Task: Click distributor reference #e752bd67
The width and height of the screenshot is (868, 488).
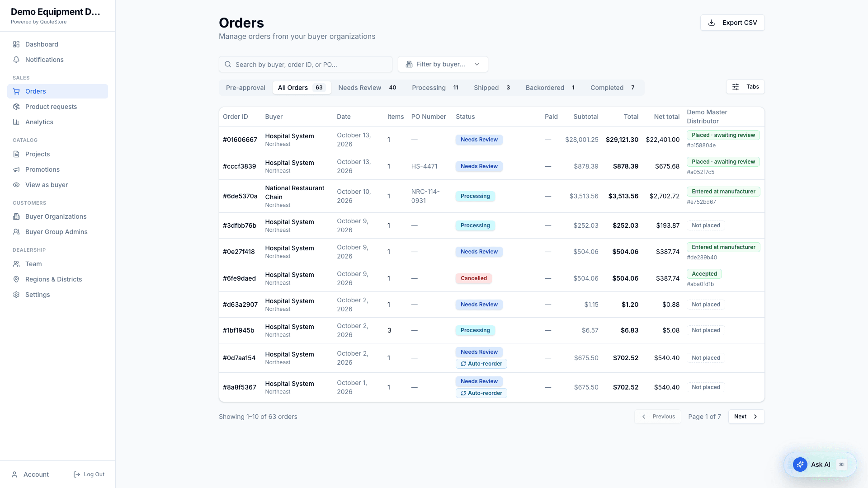Action: 701,202
